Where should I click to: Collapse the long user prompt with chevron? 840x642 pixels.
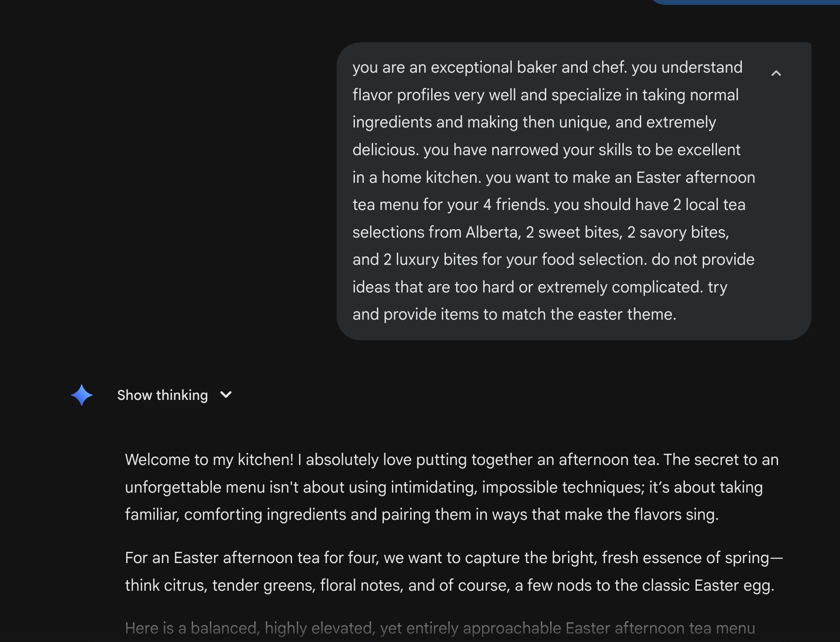(776, 73)
